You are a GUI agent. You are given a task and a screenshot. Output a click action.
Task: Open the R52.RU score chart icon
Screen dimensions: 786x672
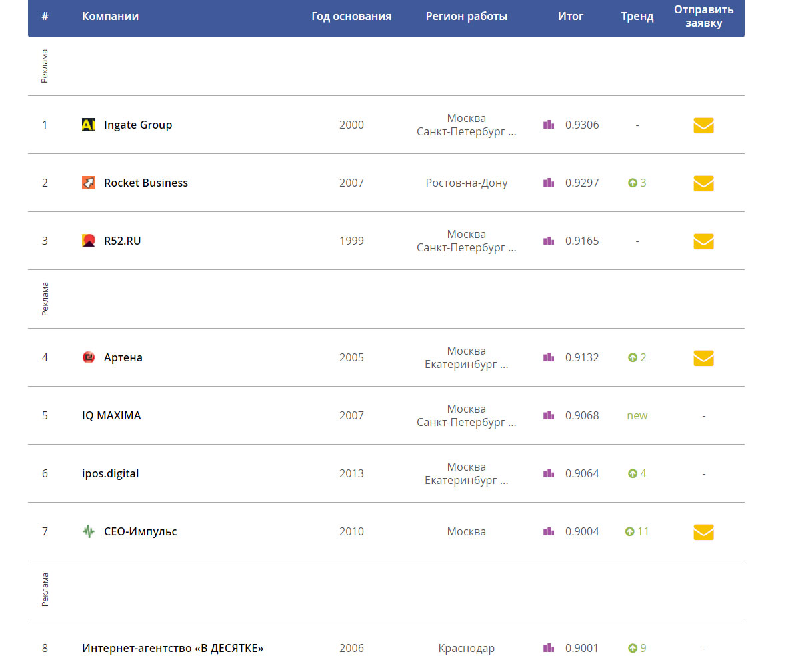pos(549,241)
